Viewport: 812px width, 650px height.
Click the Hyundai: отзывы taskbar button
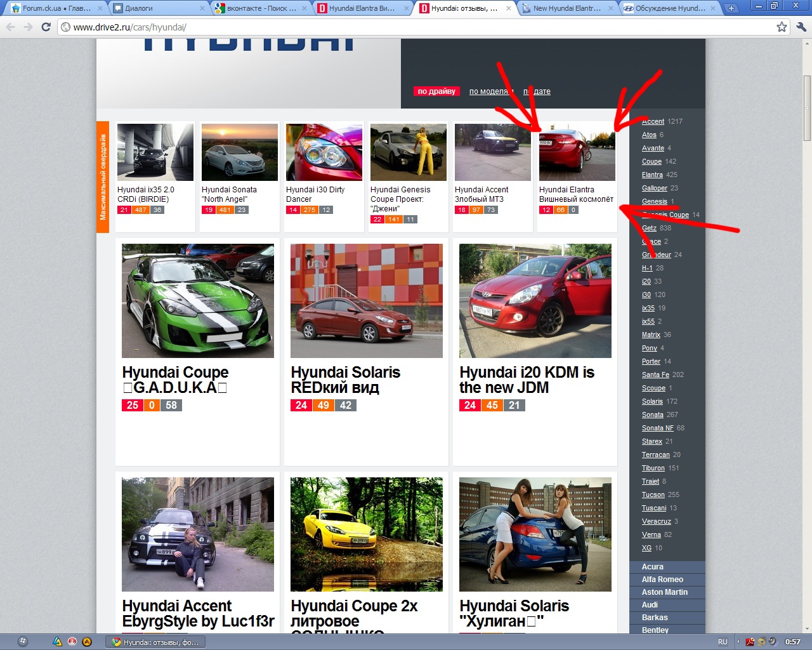coord(157,642)
